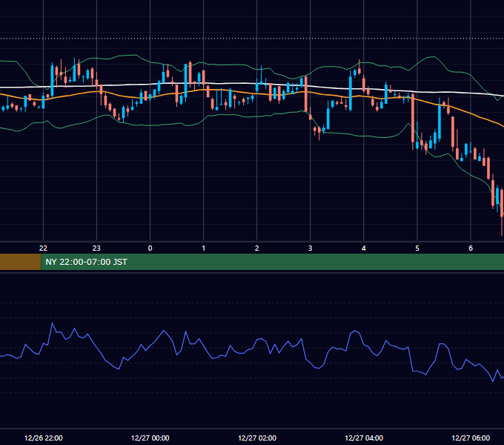Click the hour label 6 on the time axis
This screenshot has width=504, height=445.
[x=471, y=248]
